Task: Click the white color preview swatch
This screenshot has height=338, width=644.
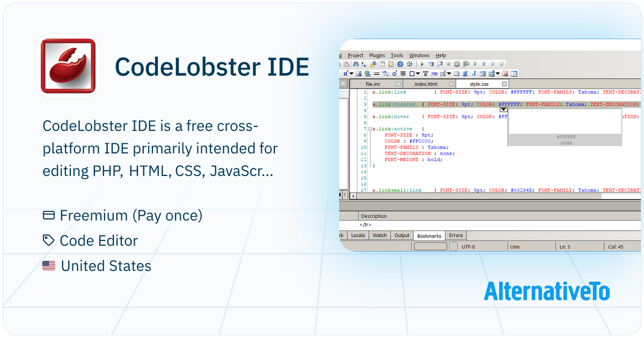Action: pyautogui.click(x=565, y=121)
